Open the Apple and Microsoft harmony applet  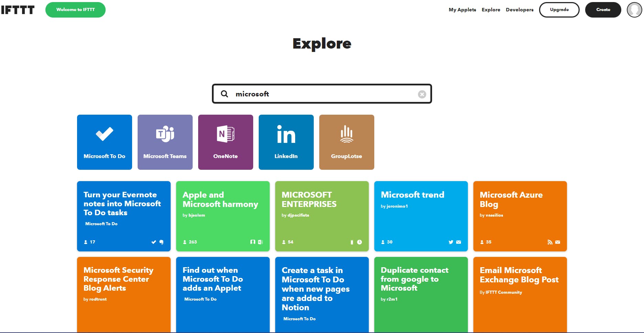(223, 216)
